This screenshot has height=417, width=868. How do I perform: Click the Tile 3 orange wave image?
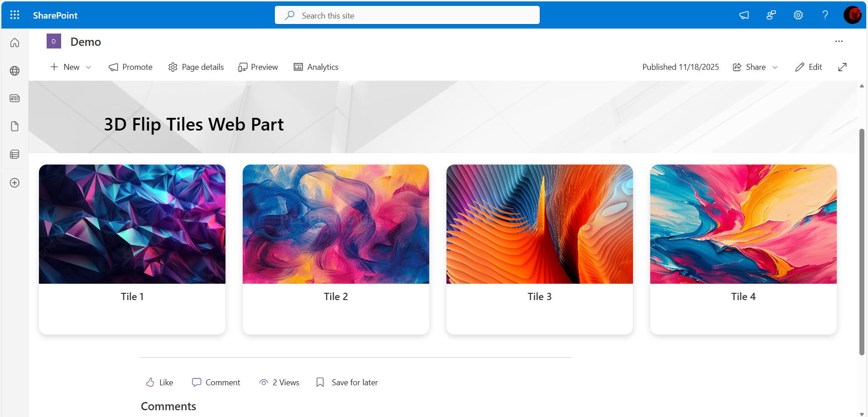(539, 224)
